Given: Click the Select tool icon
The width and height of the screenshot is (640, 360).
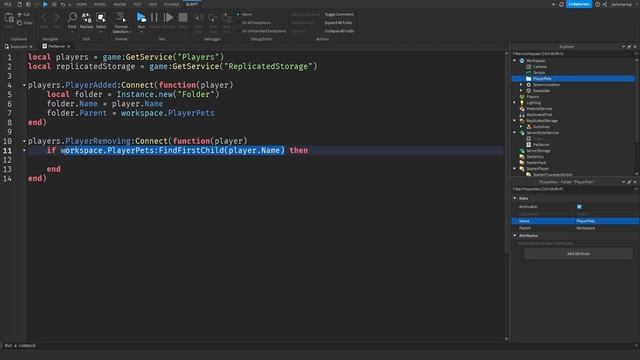Looking at the screenshot, I should pos(101,17).
